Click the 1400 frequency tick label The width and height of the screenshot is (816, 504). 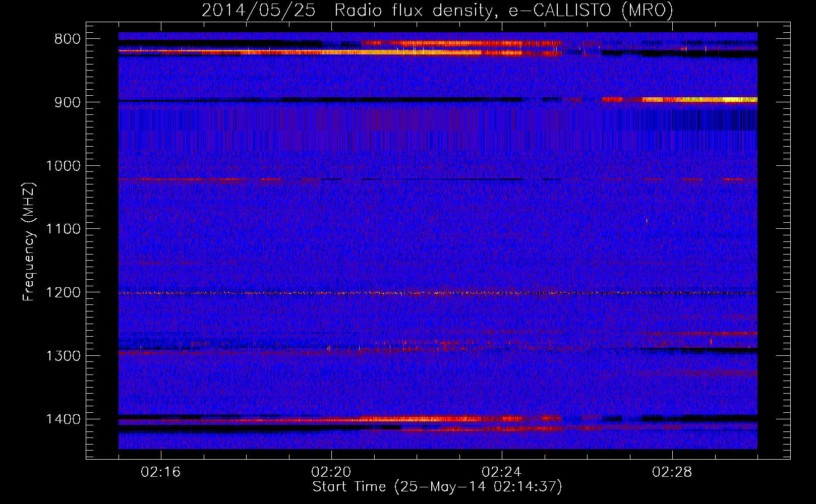(63, 419)
